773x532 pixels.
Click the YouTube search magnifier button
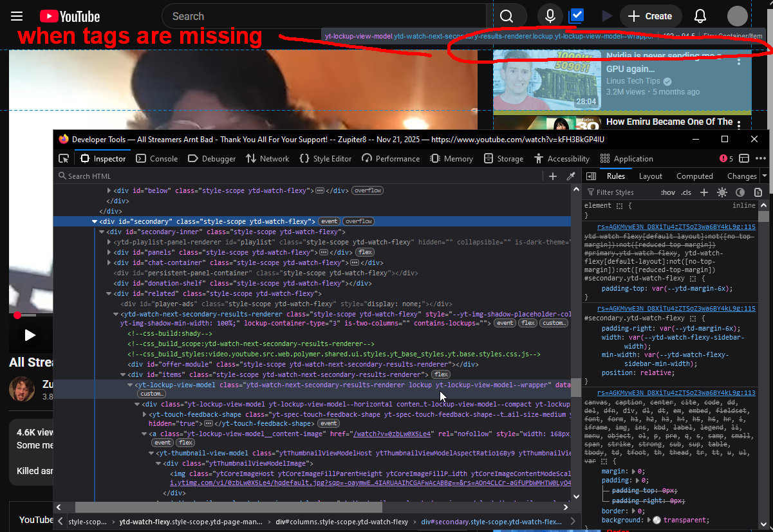coord(507,16)
